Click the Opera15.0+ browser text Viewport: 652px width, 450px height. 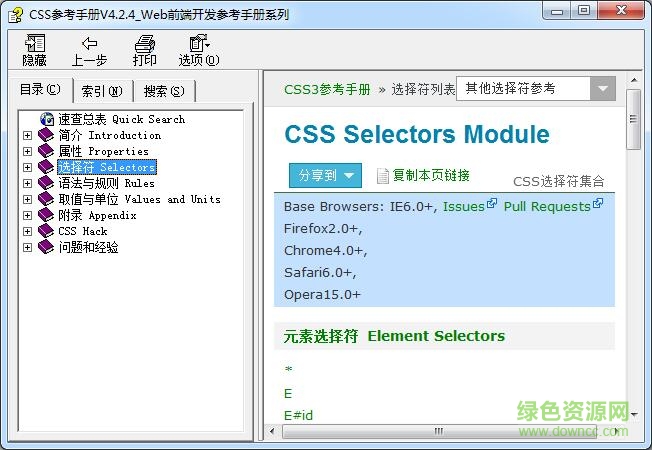322,294
